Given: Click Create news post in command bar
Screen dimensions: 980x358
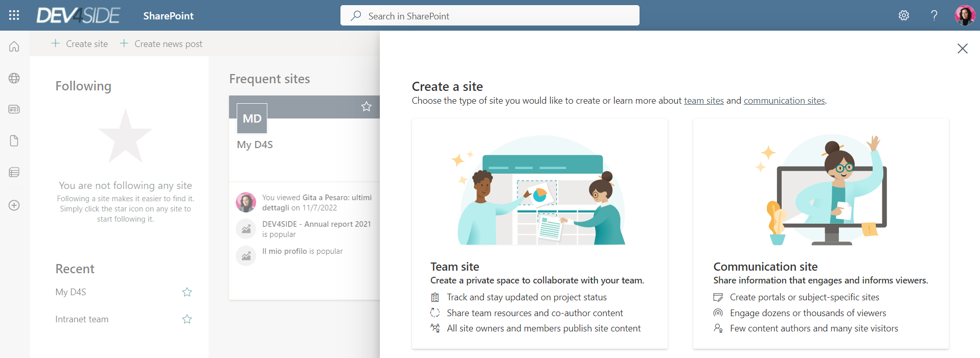Looking at the screenshot, I should 162,44.
